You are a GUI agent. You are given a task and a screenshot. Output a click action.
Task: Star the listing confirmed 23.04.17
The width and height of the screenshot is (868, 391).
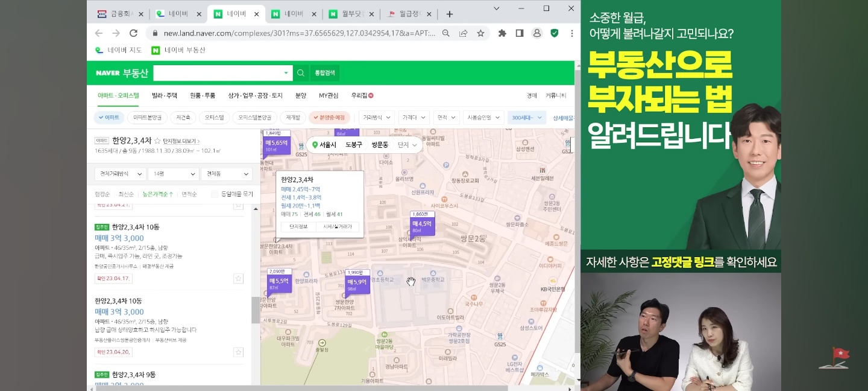(x=238, y=278)
